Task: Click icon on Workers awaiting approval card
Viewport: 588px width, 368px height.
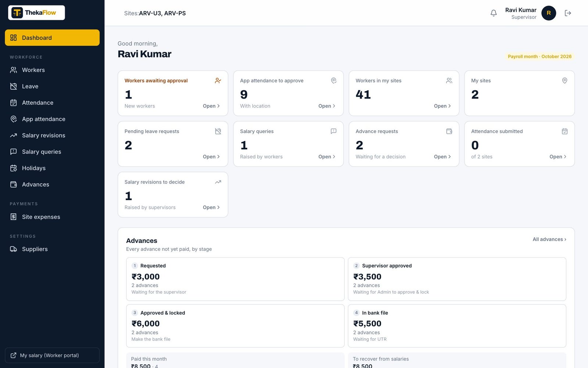Action: [x=218, y=81]
